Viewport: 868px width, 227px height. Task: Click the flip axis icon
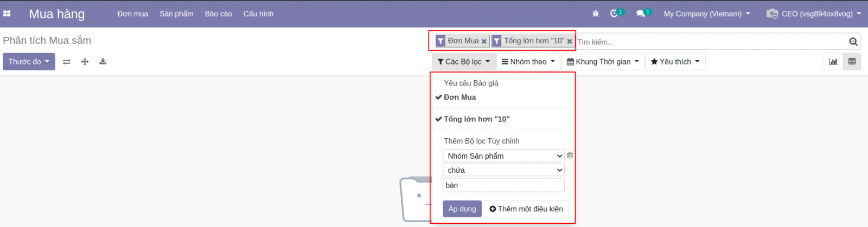67,62
